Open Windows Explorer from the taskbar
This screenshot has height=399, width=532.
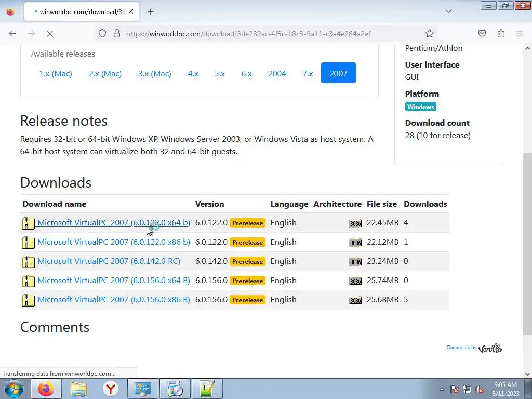click(x=78, y=389)
